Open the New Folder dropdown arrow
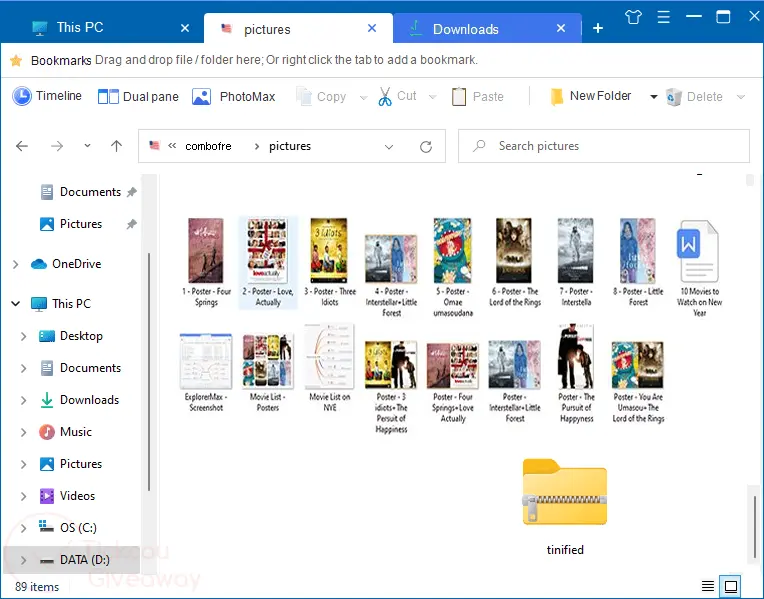 tap(653, 97)
